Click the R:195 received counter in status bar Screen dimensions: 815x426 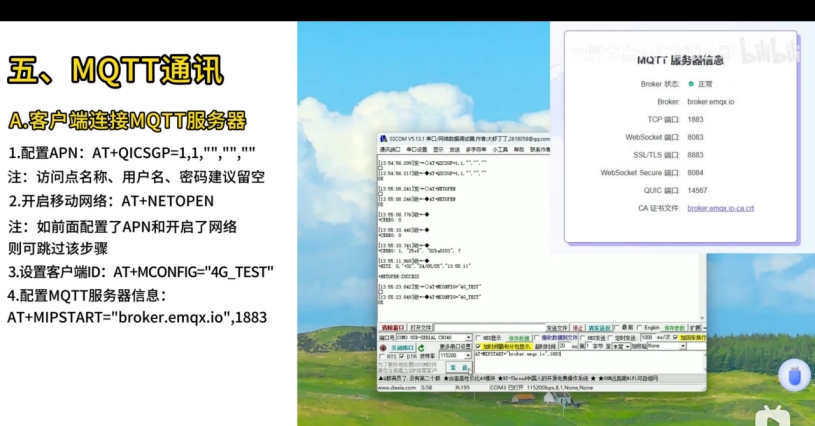pos(463,388)
